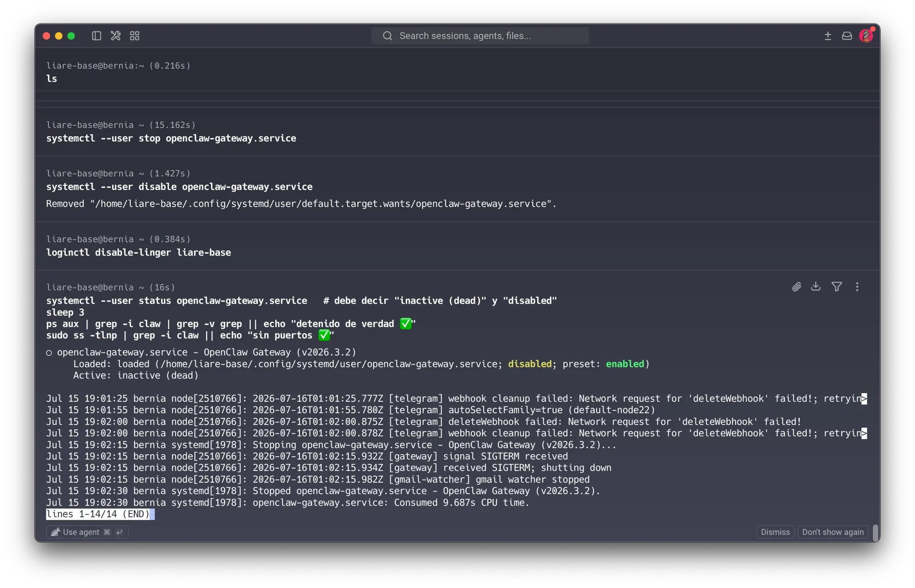Click the 'gmail watcher stopped' log line
This screenshot has height=588, width=915.
[318, 479]
